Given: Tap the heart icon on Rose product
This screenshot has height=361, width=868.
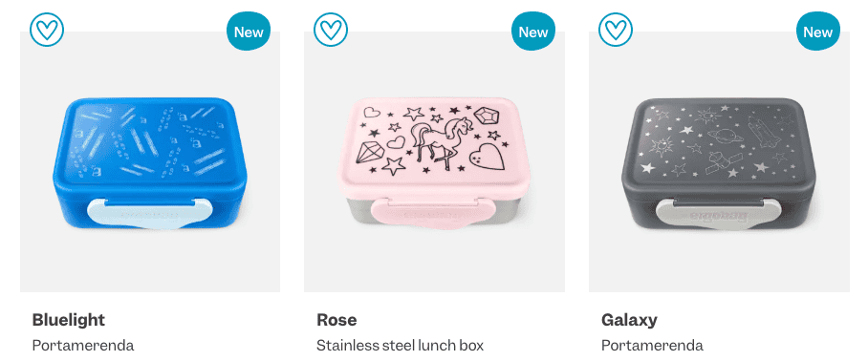Looking at the screenshot, I should pos(331,30).
